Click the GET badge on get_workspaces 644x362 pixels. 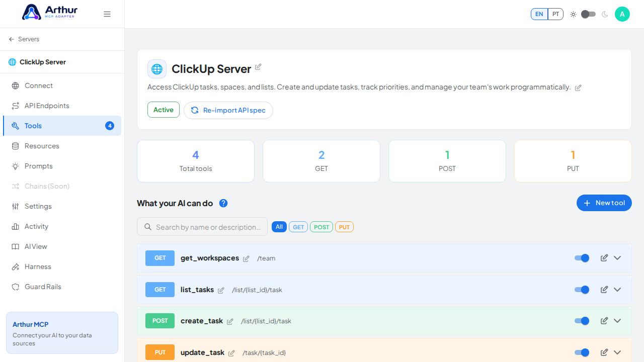(x=160, y=258)
